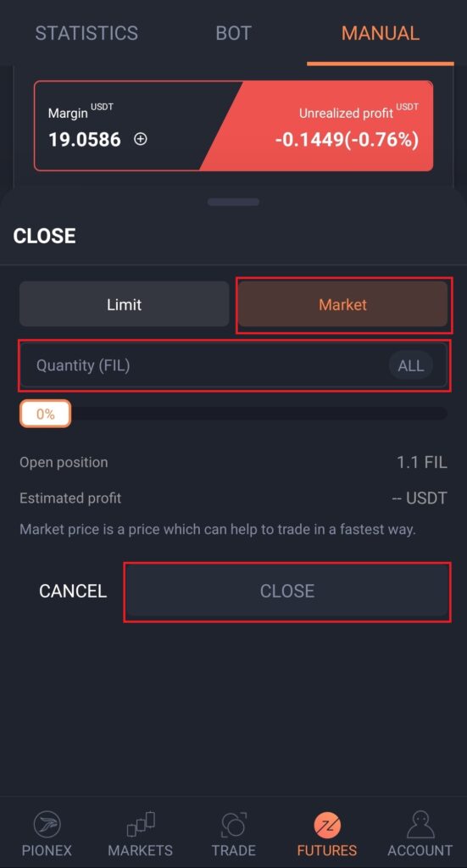
Task: Select Limit order type
Action: pos(124,304)
